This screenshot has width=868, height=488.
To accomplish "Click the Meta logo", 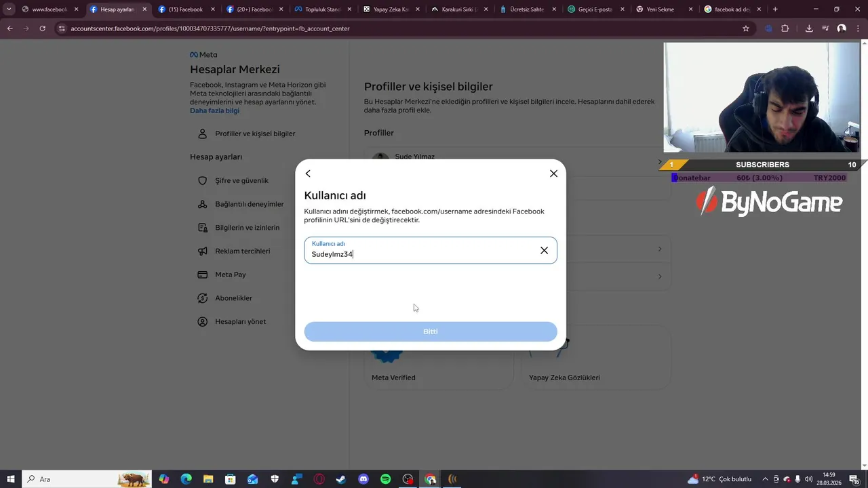I will coord(203,54).
